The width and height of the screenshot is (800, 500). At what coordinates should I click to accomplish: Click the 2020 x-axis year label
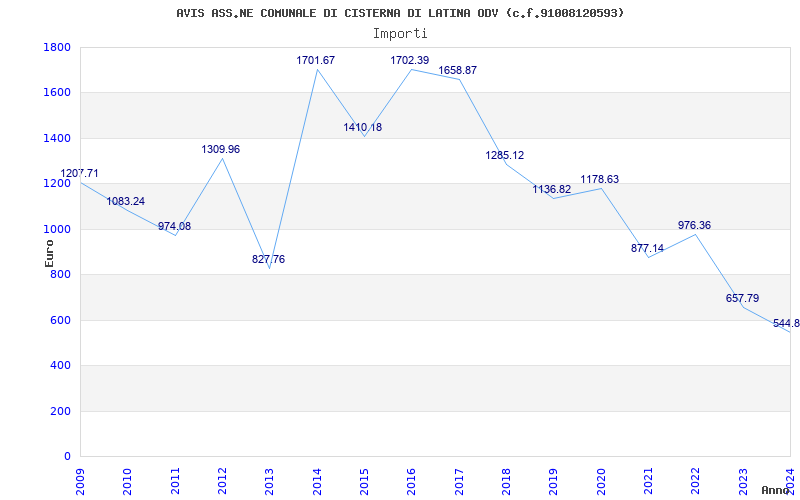(x=601, y=482)
